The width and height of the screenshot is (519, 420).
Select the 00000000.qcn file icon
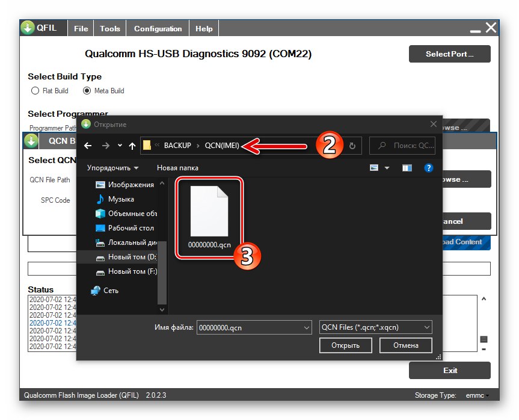point(209,211)
